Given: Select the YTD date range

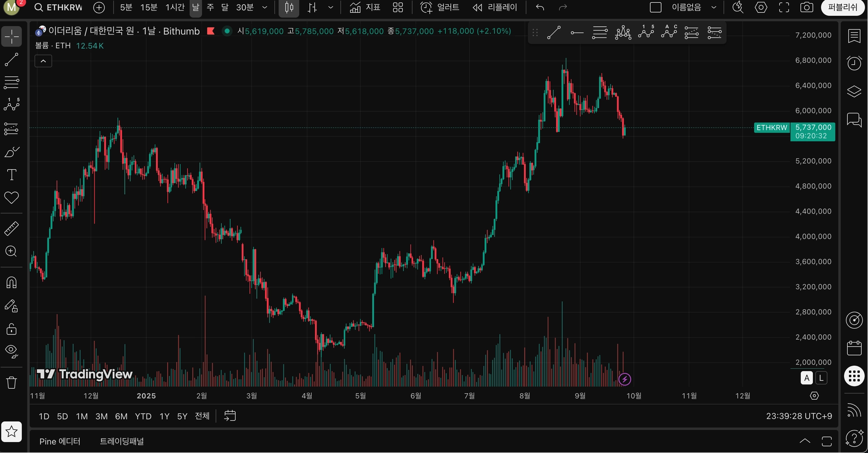Looking at the screenshot, I should [x=143, y=416].
